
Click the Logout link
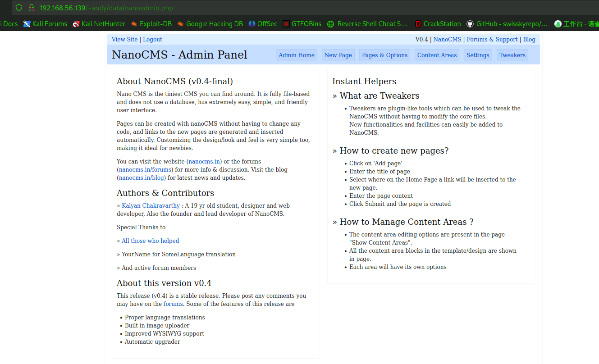[x=152, y=39]
